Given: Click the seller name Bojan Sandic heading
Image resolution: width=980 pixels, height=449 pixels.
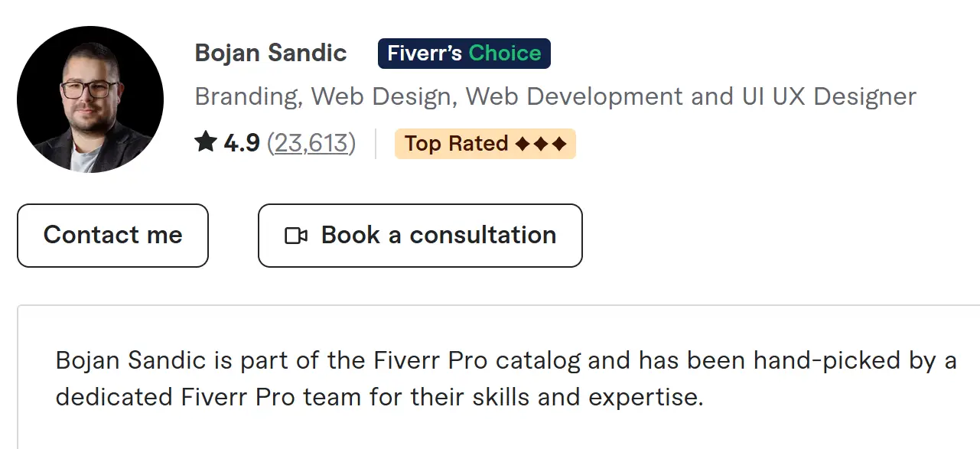Looking at the screenshot, I should (x=271, y=54).
